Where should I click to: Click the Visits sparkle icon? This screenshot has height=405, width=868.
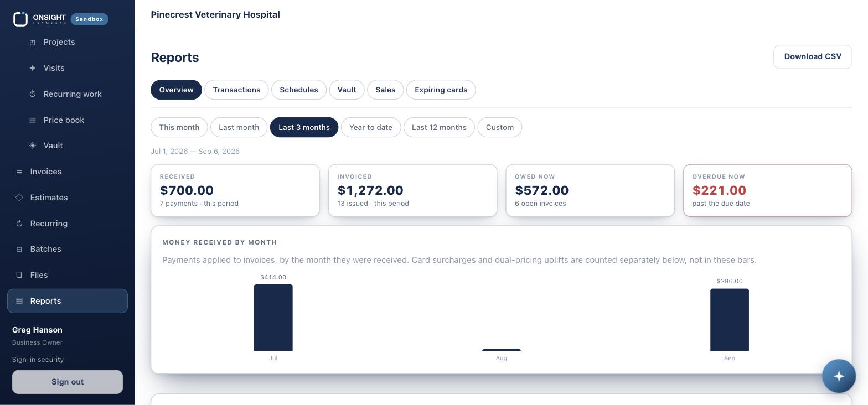pos(33,68)
